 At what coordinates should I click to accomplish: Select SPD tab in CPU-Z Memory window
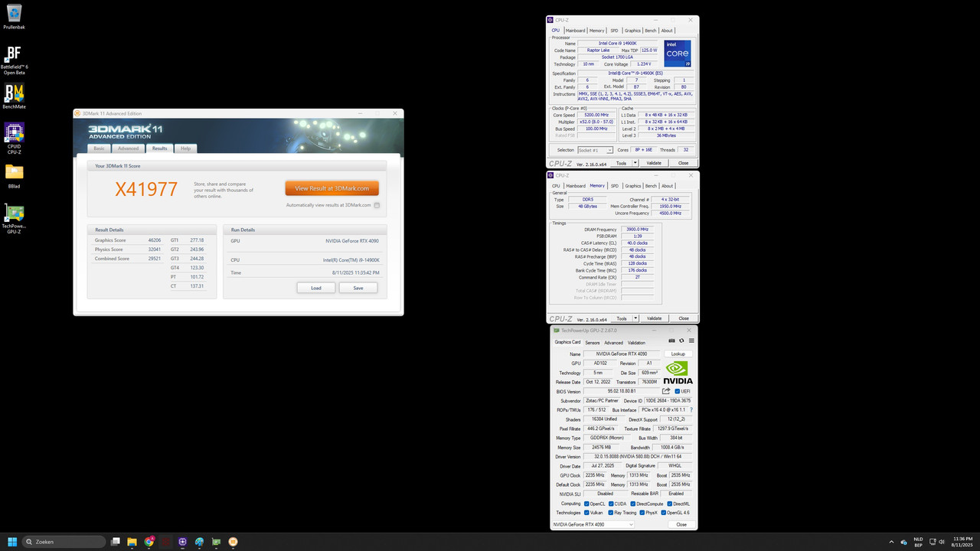(614, 186)
